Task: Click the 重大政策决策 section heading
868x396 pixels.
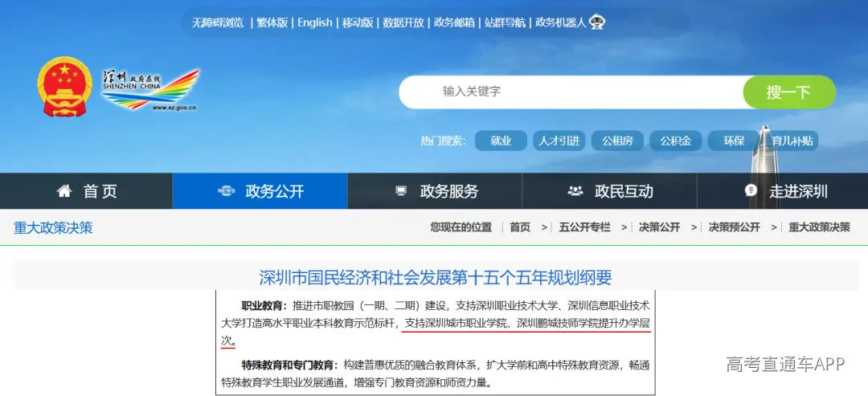Action: pyautogui.click(x=53, y=228)
